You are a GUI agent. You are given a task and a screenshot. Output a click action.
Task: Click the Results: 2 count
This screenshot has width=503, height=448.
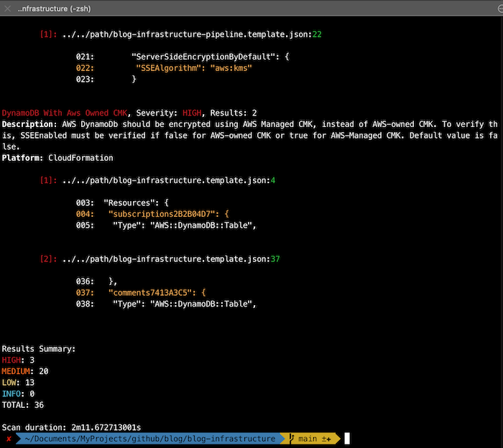(x=234, y=113)
